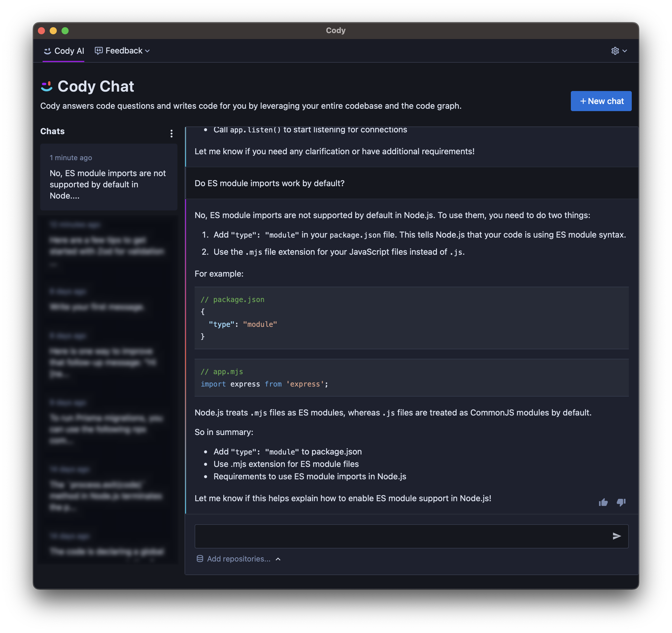The image size is (672, 633).
Task: Click the send message arrow icon
Action: click(618, 535)
